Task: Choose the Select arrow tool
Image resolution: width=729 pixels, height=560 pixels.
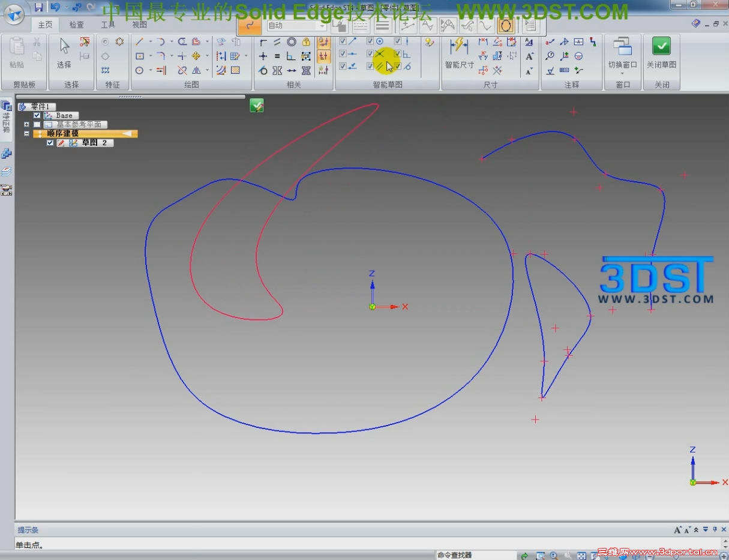Action: (64, 53)
